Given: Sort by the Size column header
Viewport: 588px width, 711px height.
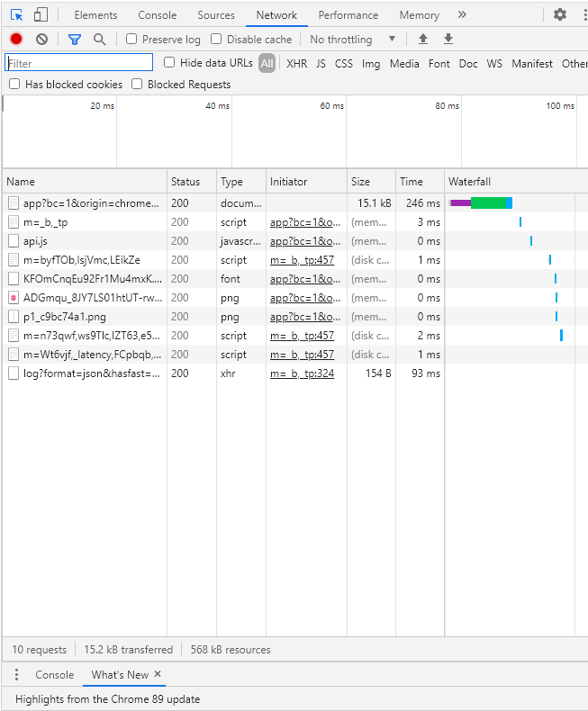Looking at the screenshot, I should coord(372,182).
